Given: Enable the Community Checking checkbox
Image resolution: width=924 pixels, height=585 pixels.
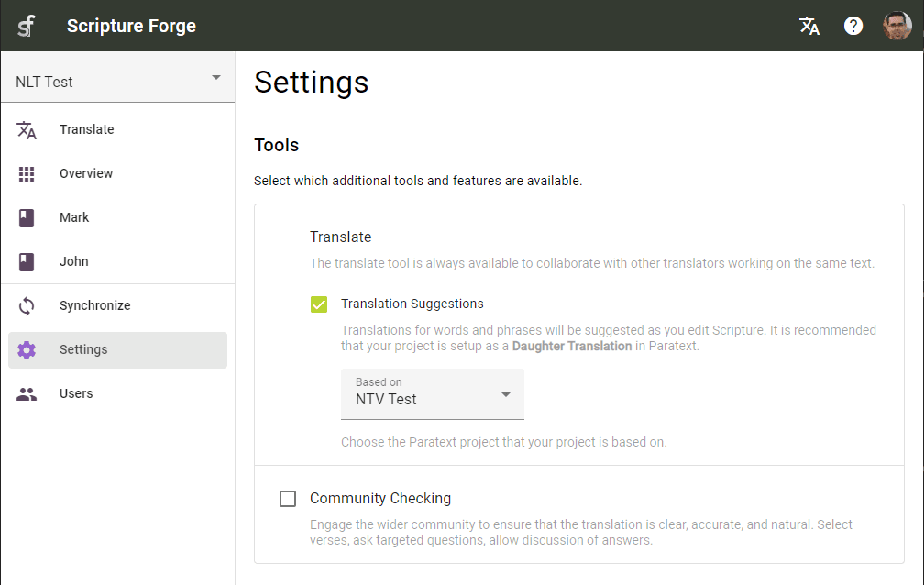Looking at the screenshot, I should pyautogui.click(x=288, y=498).
